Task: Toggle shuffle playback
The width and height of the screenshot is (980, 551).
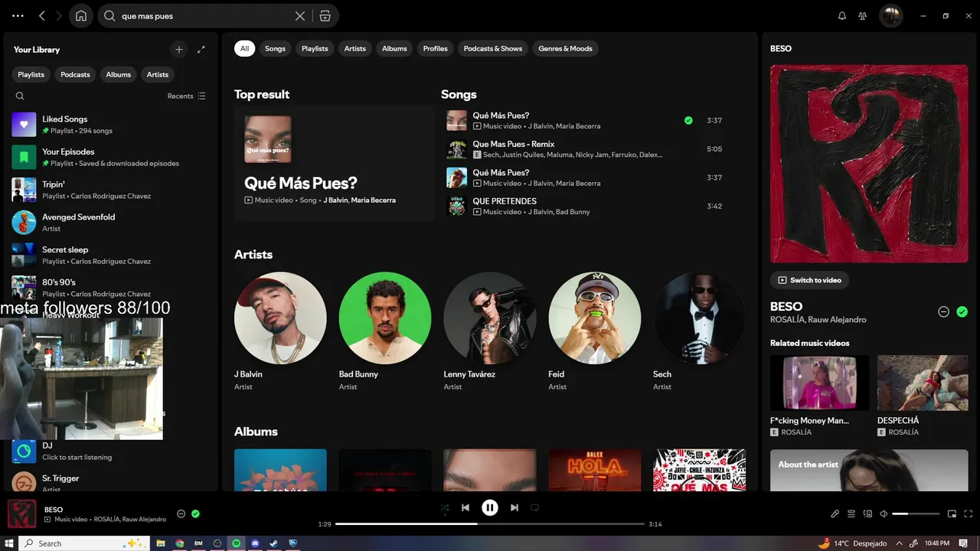Action: tap(445, 507)
